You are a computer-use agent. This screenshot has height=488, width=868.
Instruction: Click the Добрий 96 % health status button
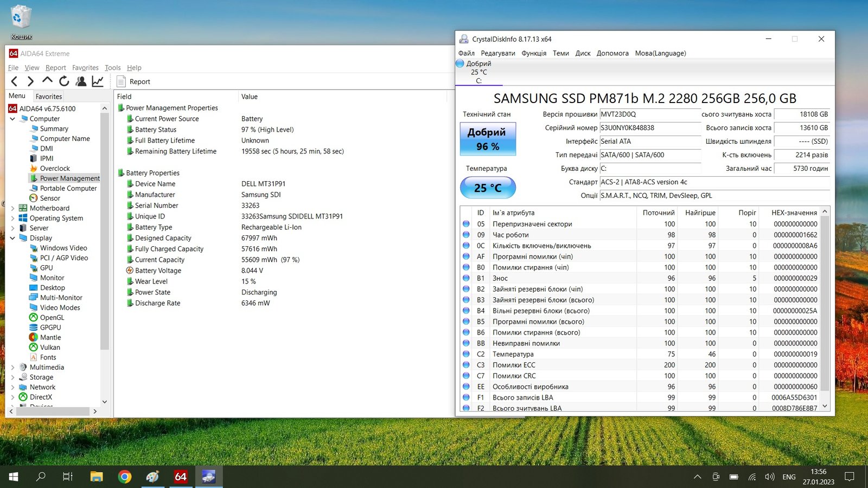pos(487,139)
